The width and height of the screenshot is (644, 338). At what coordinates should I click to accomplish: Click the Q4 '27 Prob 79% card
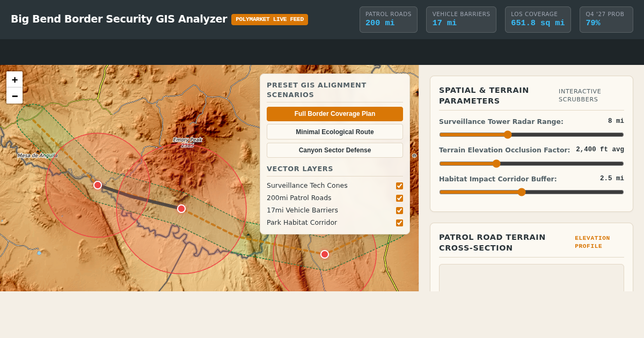[x=606, y=19]
